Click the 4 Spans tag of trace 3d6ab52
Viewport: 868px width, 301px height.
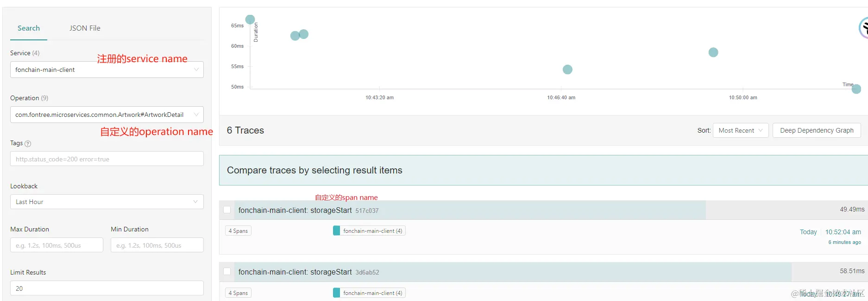click(x=238, y=293)
